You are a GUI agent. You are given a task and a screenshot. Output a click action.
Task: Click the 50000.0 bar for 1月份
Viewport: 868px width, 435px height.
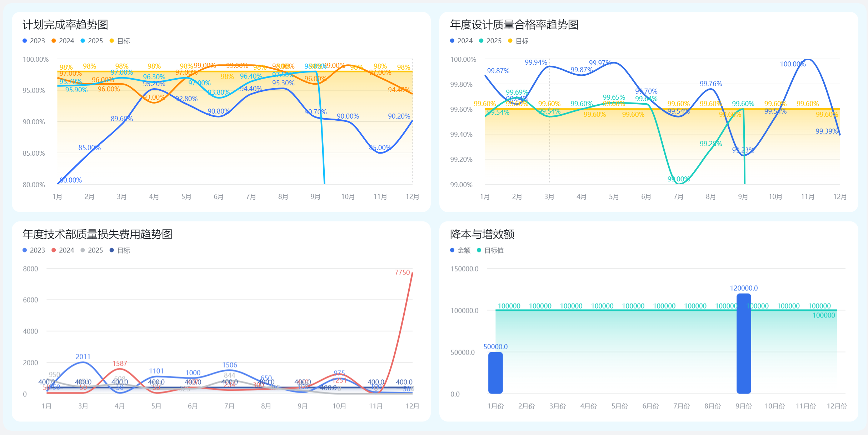pyautogui.click(x=495, y=373)
